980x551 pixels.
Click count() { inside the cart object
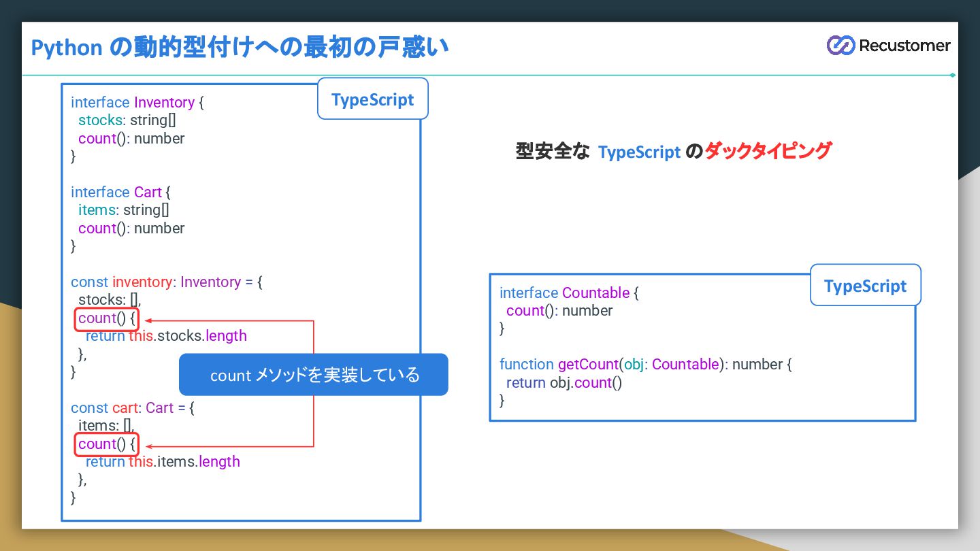coord(107,444)
